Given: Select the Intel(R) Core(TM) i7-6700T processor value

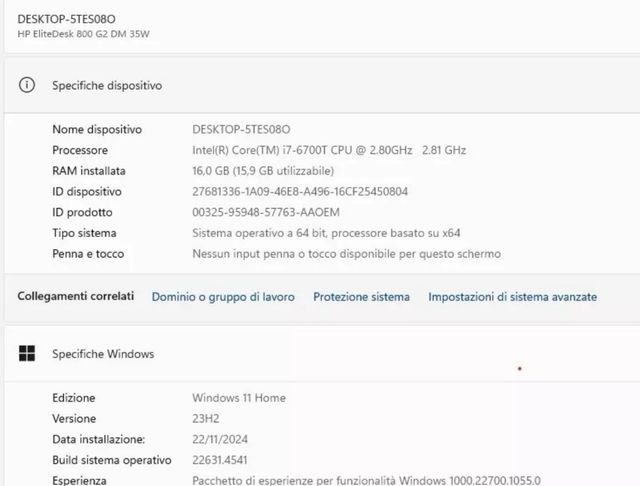Looking at the screenshot, I should point(329,150).
